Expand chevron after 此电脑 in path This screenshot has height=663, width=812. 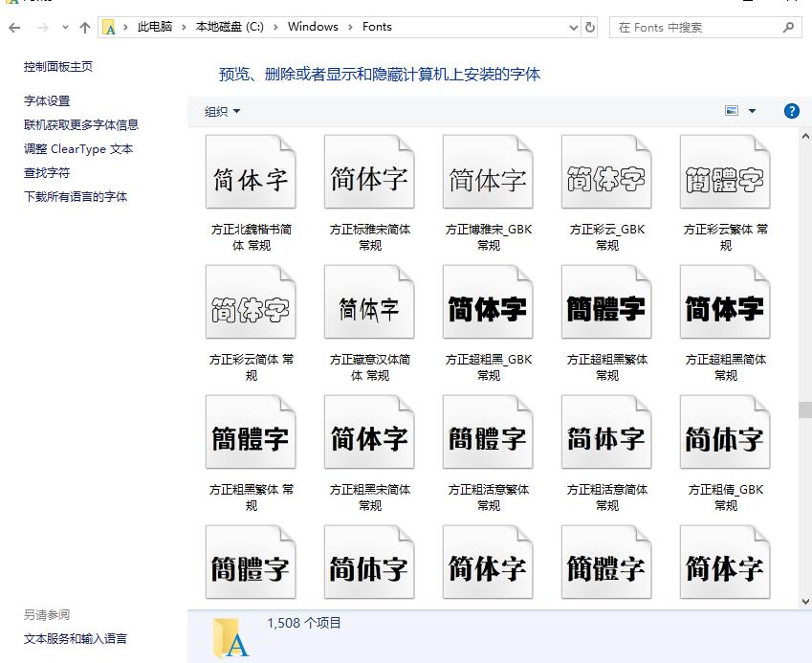tap(184, 28)
